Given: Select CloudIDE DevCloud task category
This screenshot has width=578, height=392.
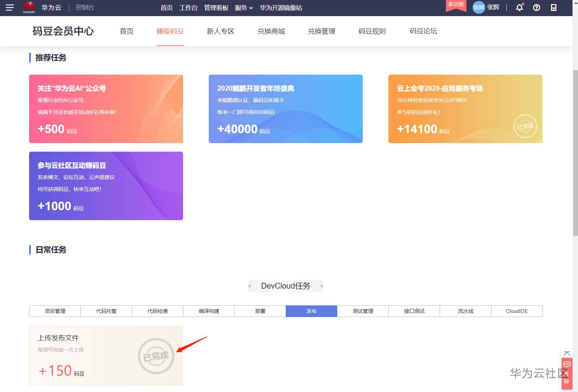Looking at the screenshot, I should coord(517,311).
